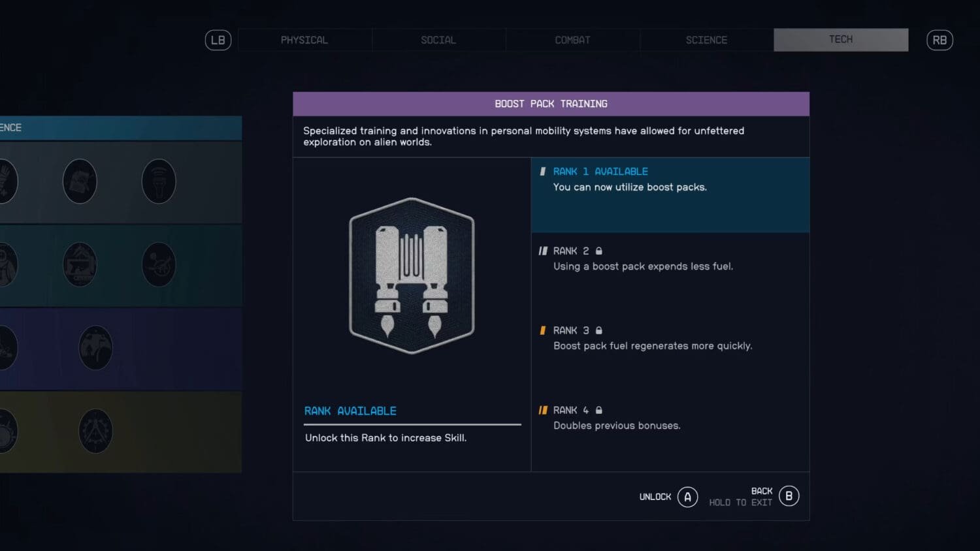Select the scanner-with-signal-waves skill icon
This screenshot has height=551, width=980.
pos(159,181)
